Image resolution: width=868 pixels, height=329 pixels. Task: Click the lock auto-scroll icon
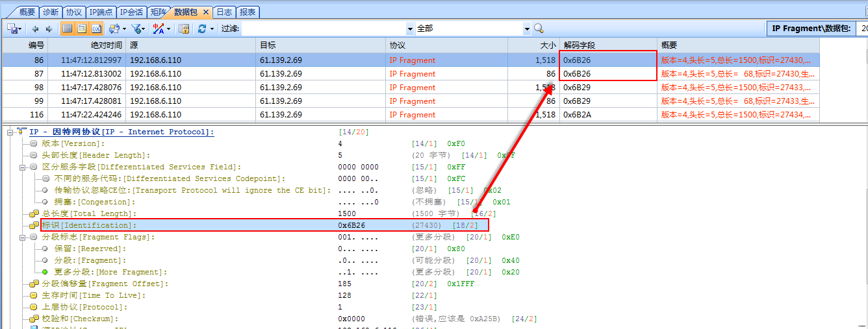point(184,29)
